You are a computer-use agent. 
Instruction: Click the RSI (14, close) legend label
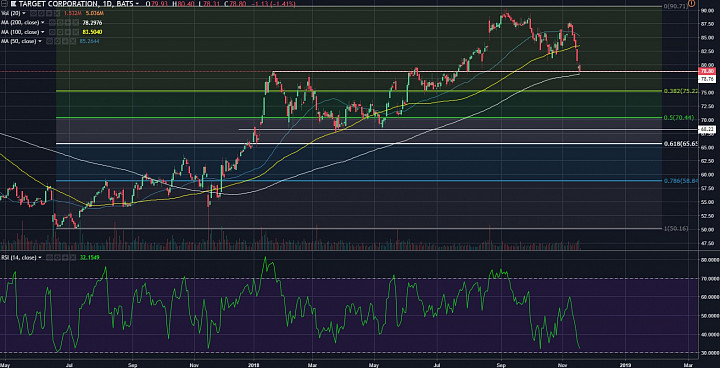pos(18,257)
